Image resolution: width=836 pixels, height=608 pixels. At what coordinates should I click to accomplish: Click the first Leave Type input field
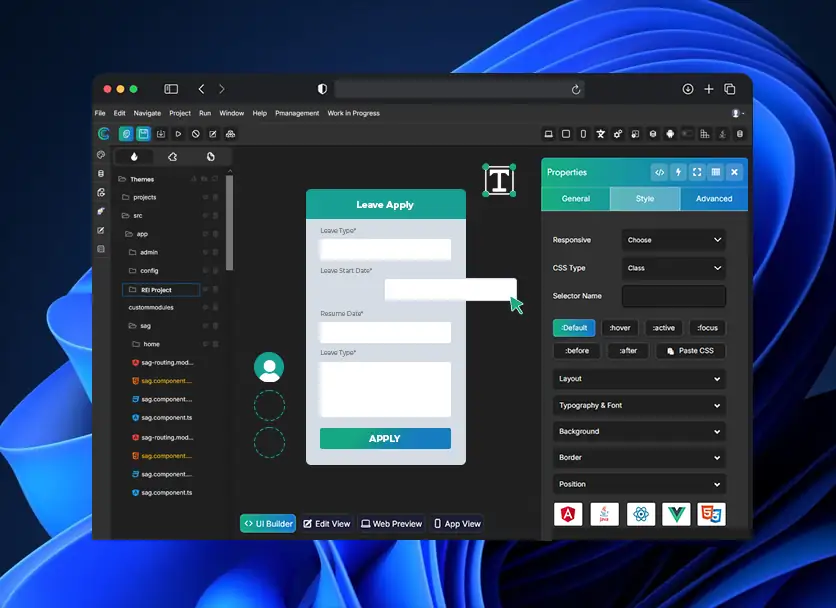(385, 249)
